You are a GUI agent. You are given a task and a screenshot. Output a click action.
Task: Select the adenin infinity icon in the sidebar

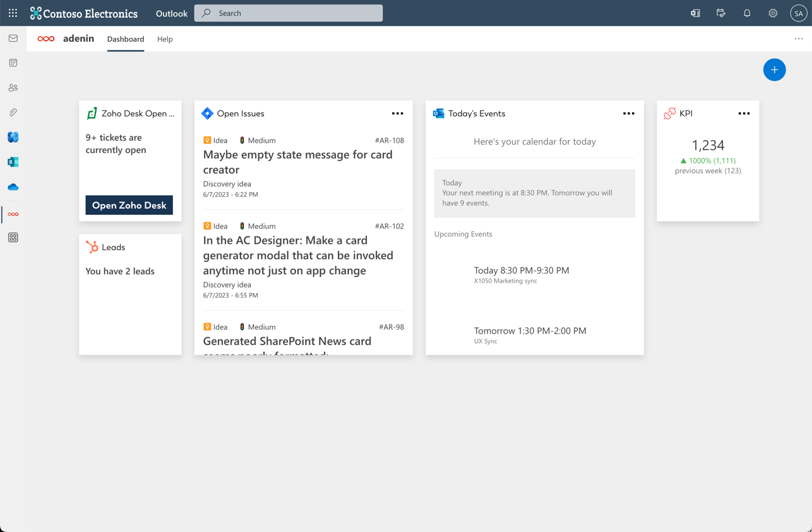coord(13,214)
